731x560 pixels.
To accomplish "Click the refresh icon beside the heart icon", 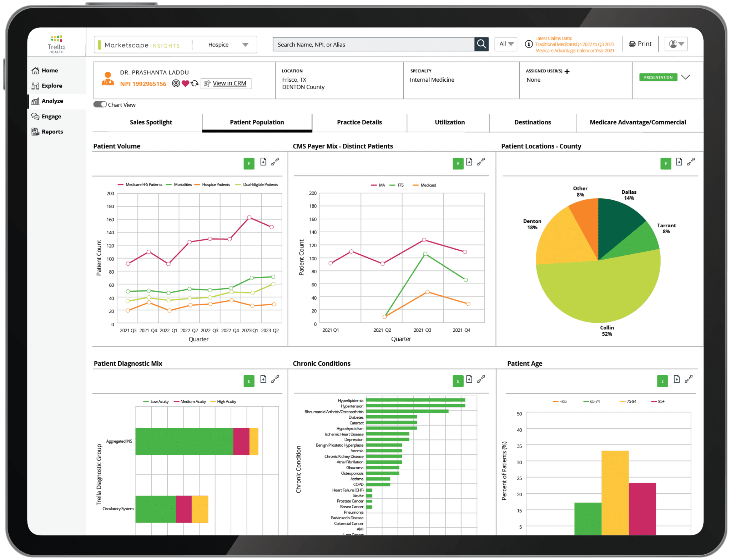I will tap(195, 83).
